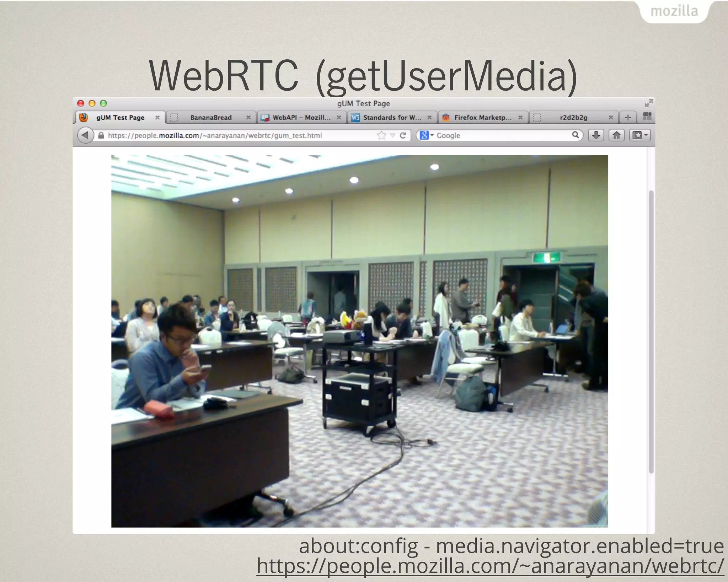The height and width of the screenshot is (582, 728).
Task: Open a new tab with plus button
Action: click(628, 117)
